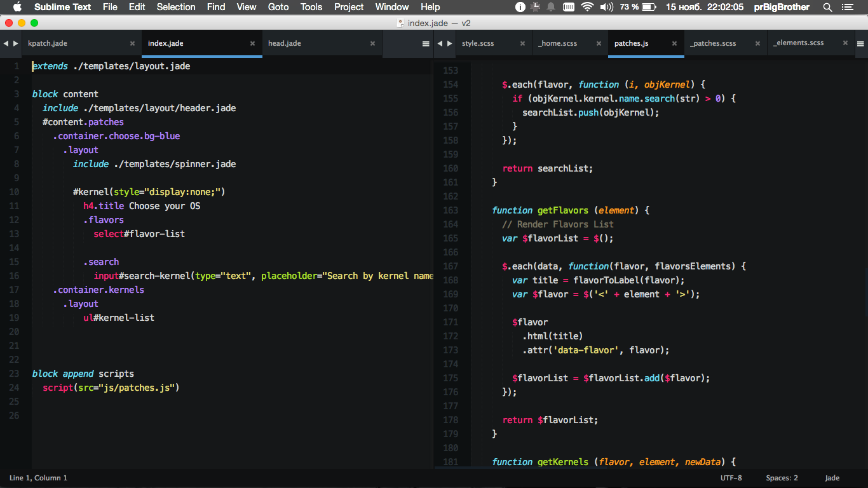Open Spotlight search in the menu bar
Image resolution: width=868 pixels, height=488 pixels.
[827, 7]
